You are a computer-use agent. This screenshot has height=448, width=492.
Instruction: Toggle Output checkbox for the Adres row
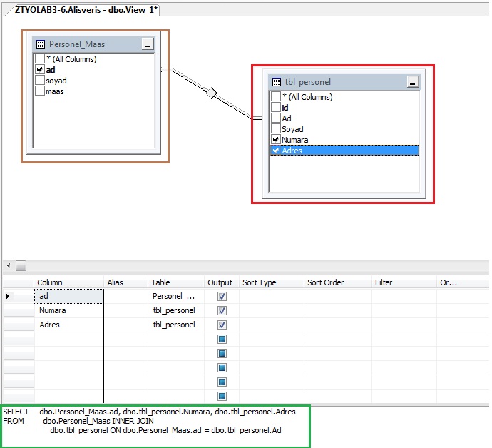point(222,325)
